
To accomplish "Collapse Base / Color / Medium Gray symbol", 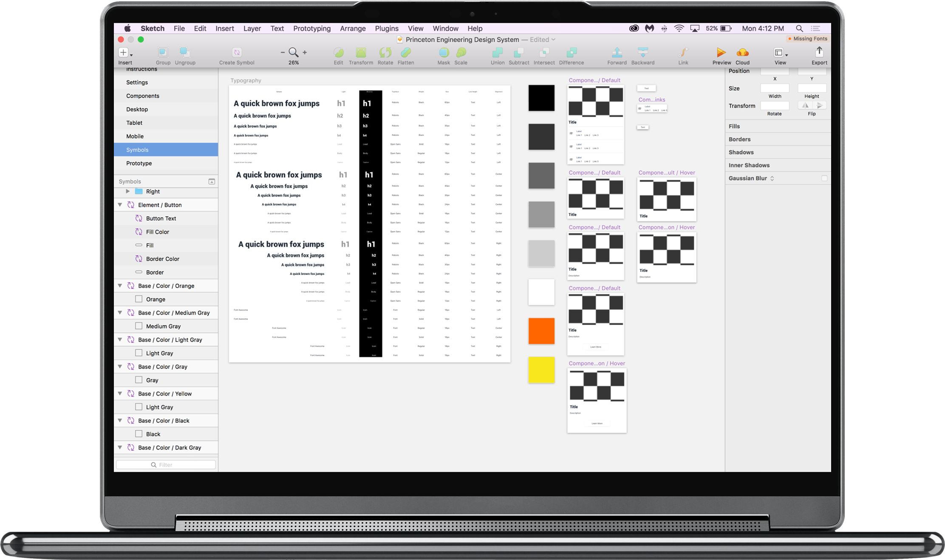I will click(120, 313).
